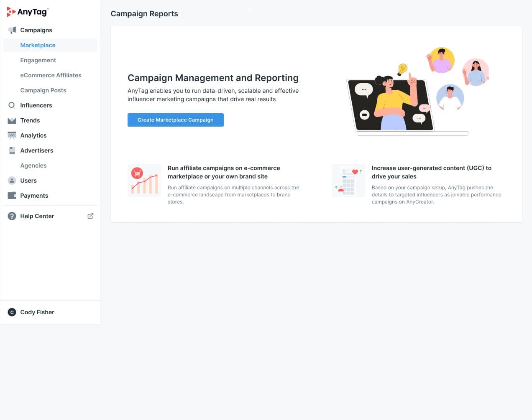Image resolution: width=532 pixels, height=420 pixels.
Task: Switch to the Engagement section
Action: tap(38, 60)
